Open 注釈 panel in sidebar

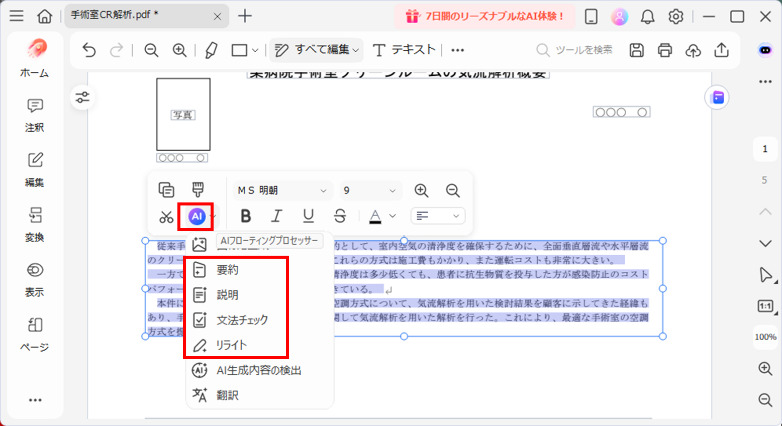pos(34,115)
